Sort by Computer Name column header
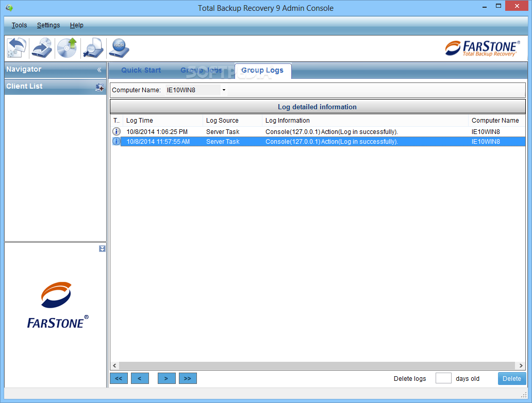Screen dimensions: 532x403 point(497,121)
